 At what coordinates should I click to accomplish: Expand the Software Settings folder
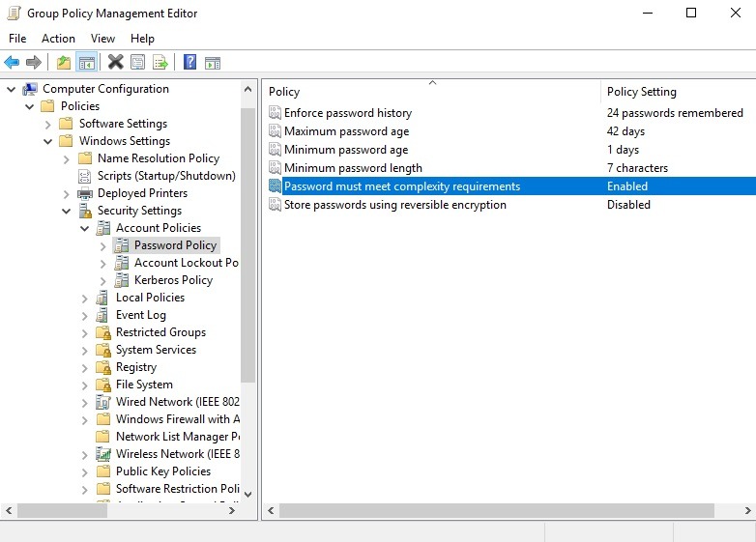pyautogui.click(x=48, y=124)
